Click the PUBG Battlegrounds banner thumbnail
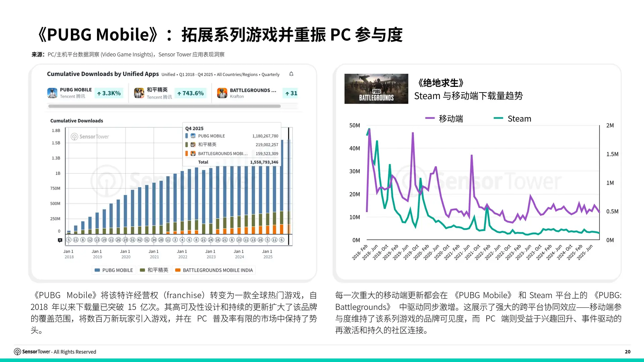 [x=376, y=88]
